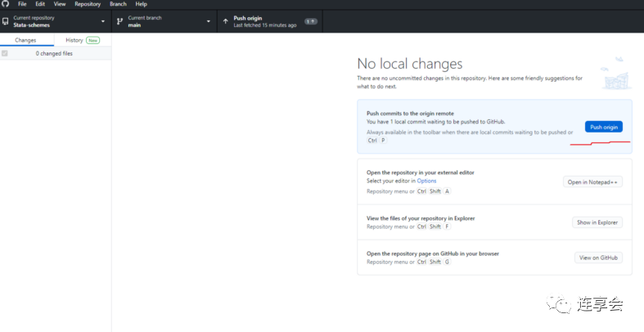This screenshot has width=644, height=332.
Task: Click Open the repository page on GitHub text
Action: tap(433, 253)
